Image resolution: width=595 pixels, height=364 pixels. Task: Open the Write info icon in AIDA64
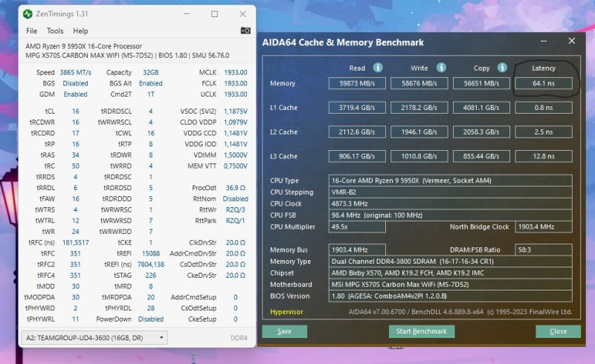441,68
